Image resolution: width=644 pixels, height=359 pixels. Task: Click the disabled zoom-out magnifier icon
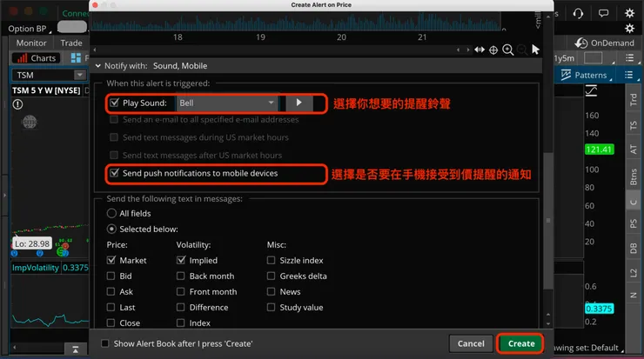[x=521, y=50]
